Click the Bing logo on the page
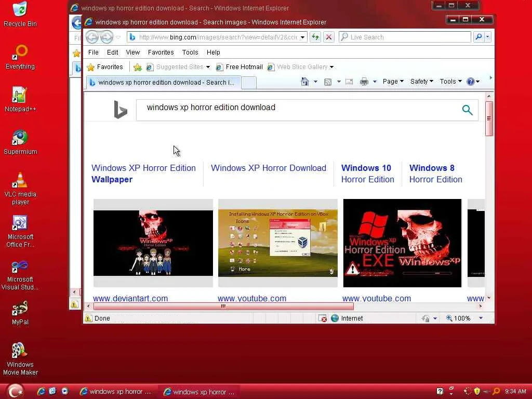The image size is (532, 399). [121, 110]
